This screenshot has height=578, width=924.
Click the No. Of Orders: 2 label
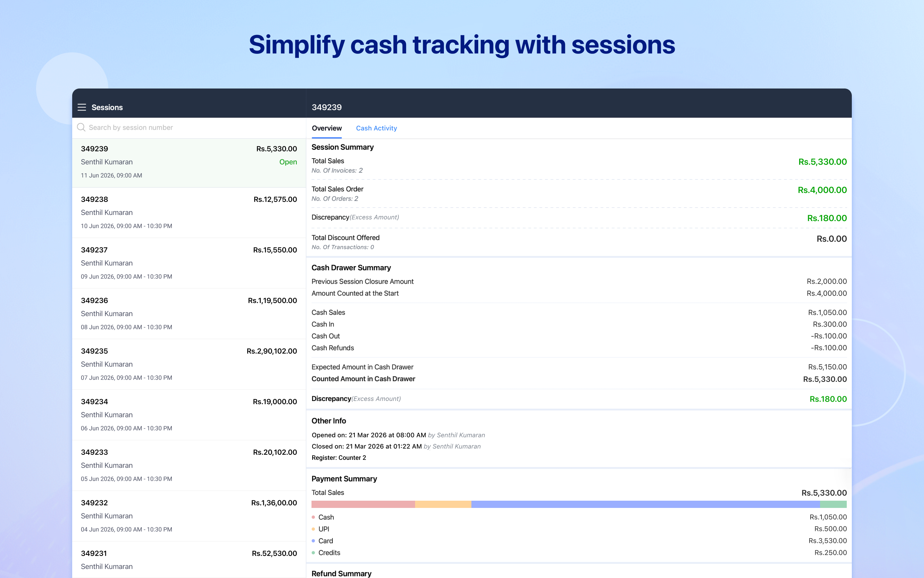pos(335,199)
